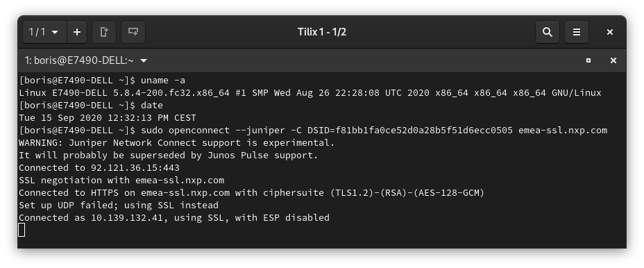Open the 1/1 session switcher dropdown
Screen dimensions: 644x268
click(x=44, y=32)
